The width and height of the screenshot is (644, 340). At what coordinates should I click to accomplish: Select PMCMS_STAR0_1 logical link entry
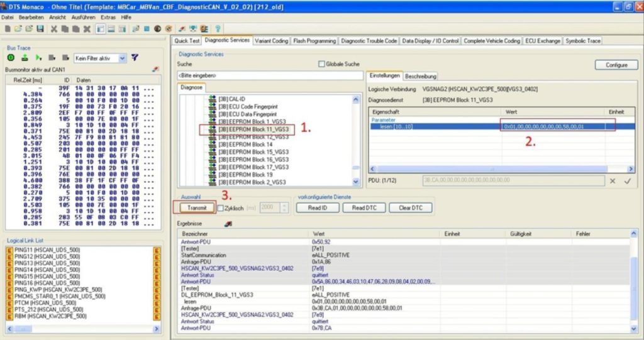coord(60,297)
